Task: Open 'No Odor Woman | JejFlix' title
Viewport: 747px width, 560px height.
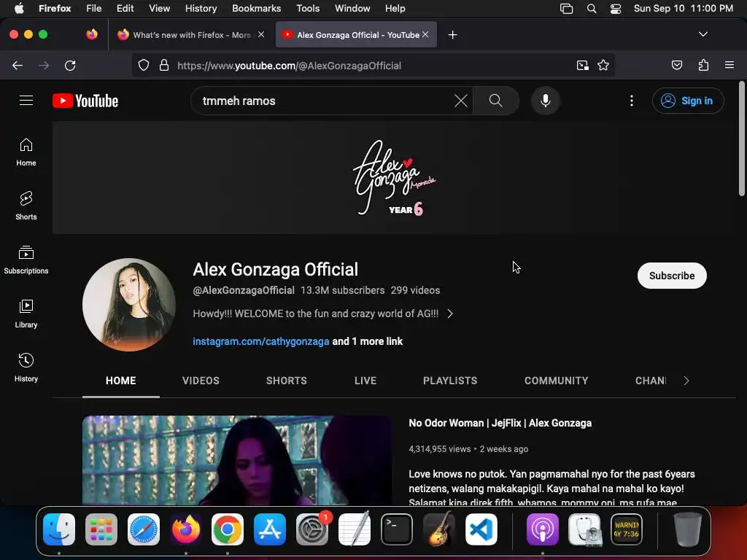Action: coord(500,423)
